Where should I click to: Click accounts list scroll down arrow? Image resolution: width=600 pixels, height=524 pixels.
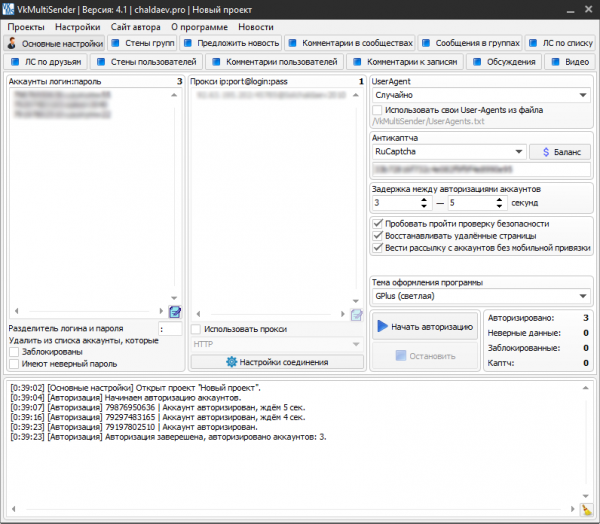[174, 298]
